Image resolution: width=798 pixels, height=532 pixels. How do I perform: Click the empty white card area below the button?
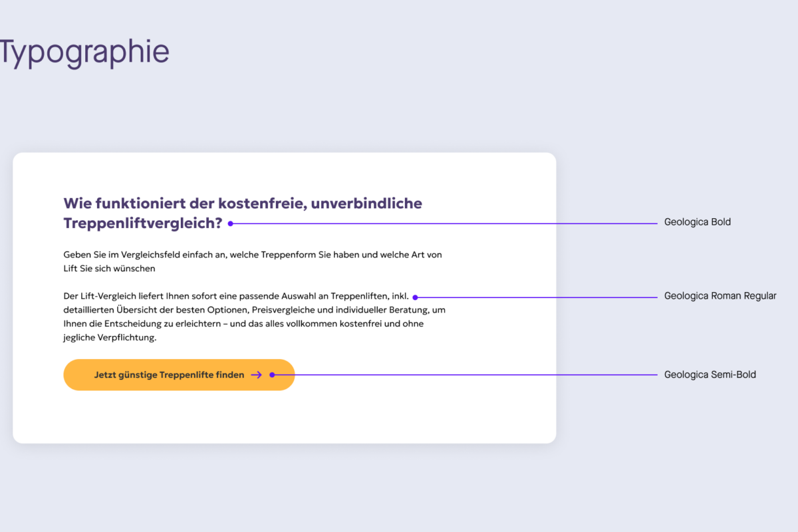(x=284, y=417)
